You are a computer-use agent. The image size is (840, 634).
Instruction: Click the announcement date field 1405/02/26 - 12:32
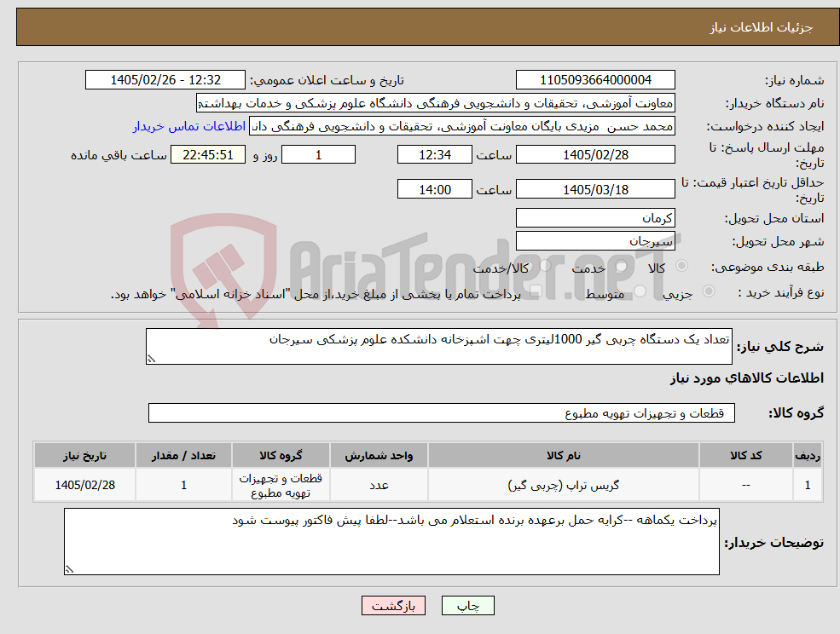click(165, 80)
